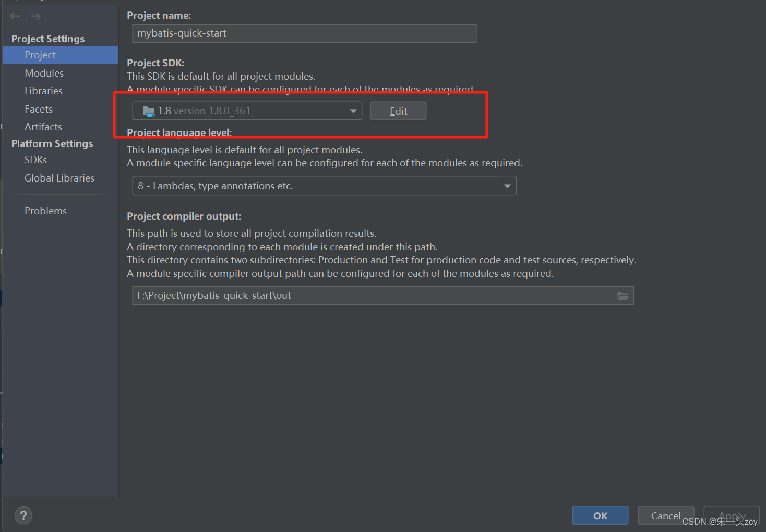Open the Project language level dropdown
Viewport: 766px width, 532px height.
324,186
